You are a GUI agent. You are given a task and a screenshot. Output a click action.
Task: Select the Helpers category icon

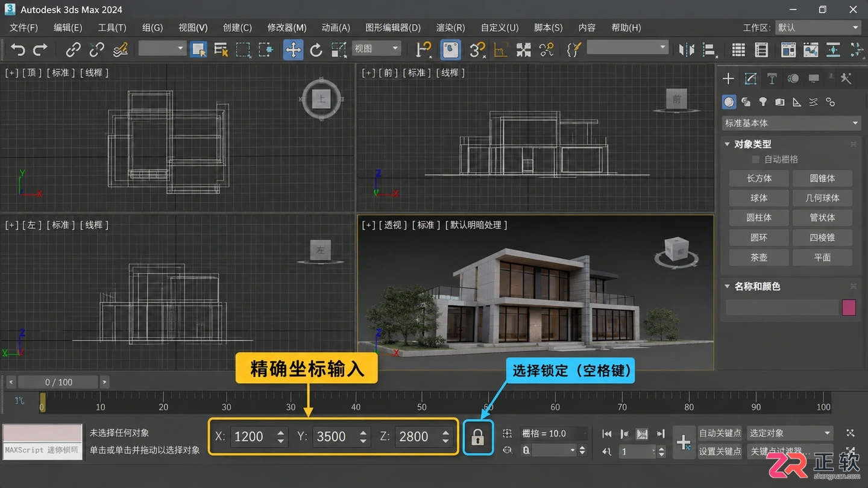pyautogui.click(x=797, y=102)
